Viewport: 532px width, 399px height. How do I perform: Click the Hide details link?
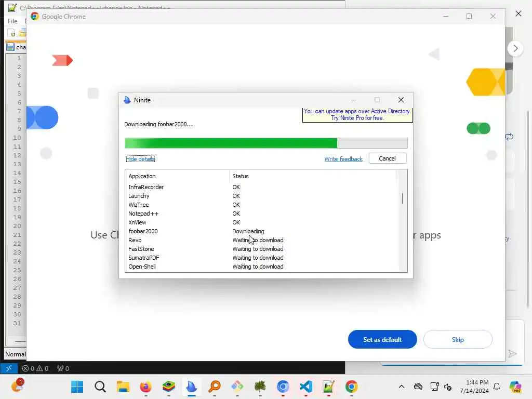(140, 159)
